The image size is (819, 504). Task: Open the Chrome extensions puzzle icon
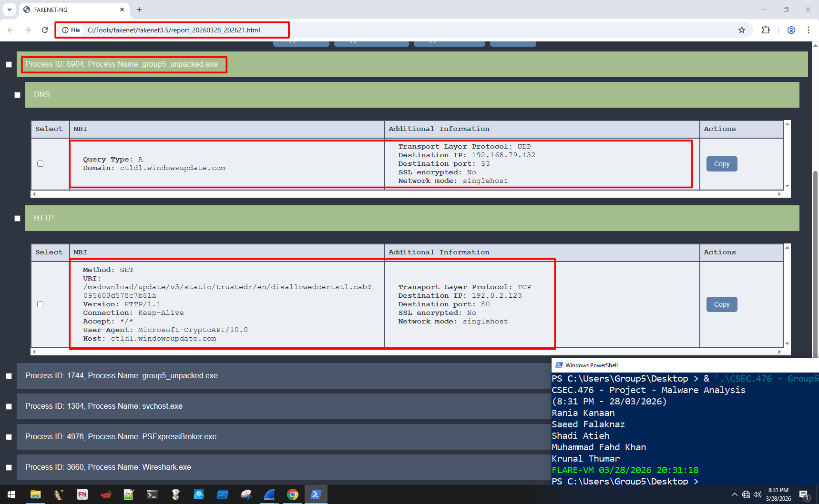pyautogui.click(x=766, y=30)
